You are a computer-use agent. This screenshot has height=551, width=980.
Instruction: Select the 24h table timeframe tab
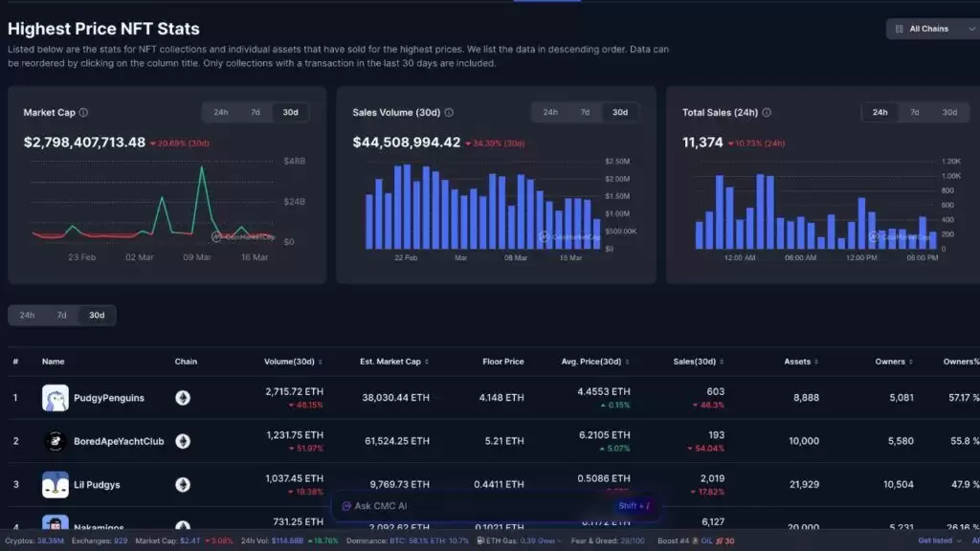(27, 316)
